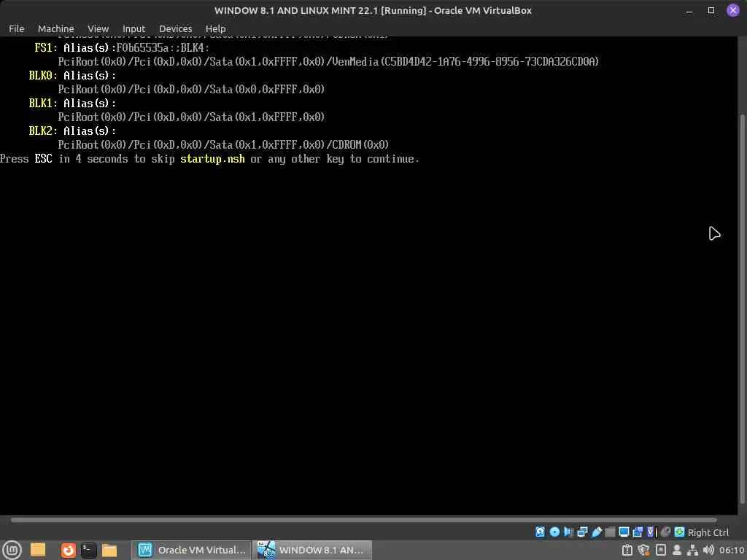Launch Firefox from the panel

tap(68, 550)
